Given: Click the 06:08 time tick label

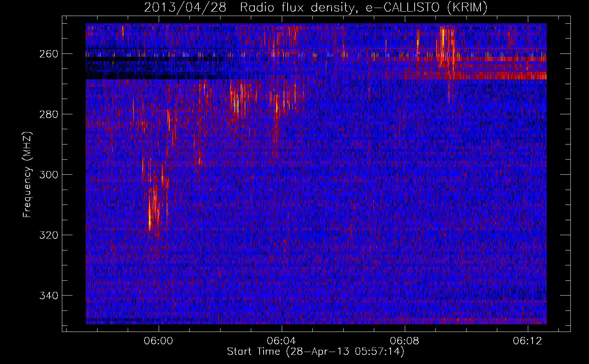Looking at the screenshot, I should (x=404, y=341).
